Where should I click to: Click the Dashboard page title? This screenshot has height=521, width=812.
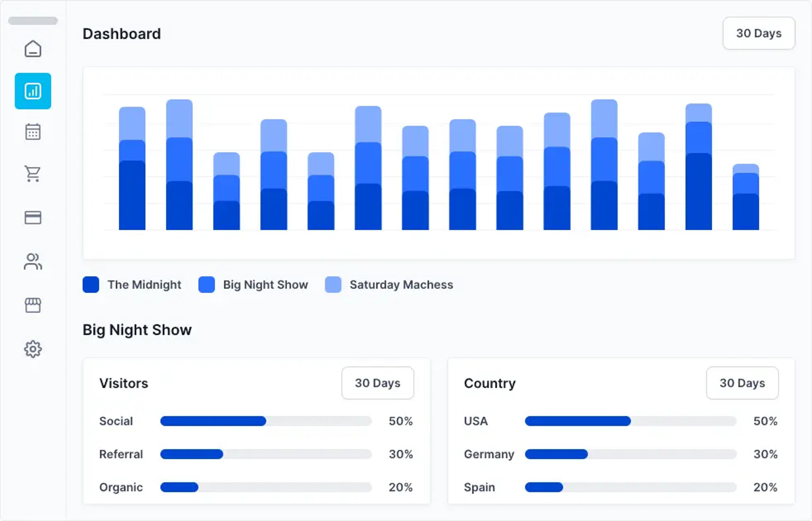[122, 34]
